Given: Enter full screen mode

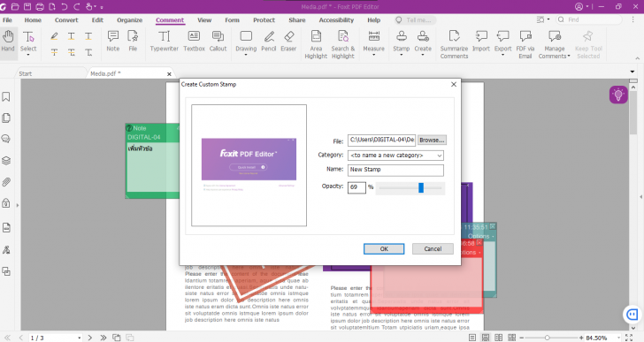Looking at the screenshot, I should (x=629, y=338).
